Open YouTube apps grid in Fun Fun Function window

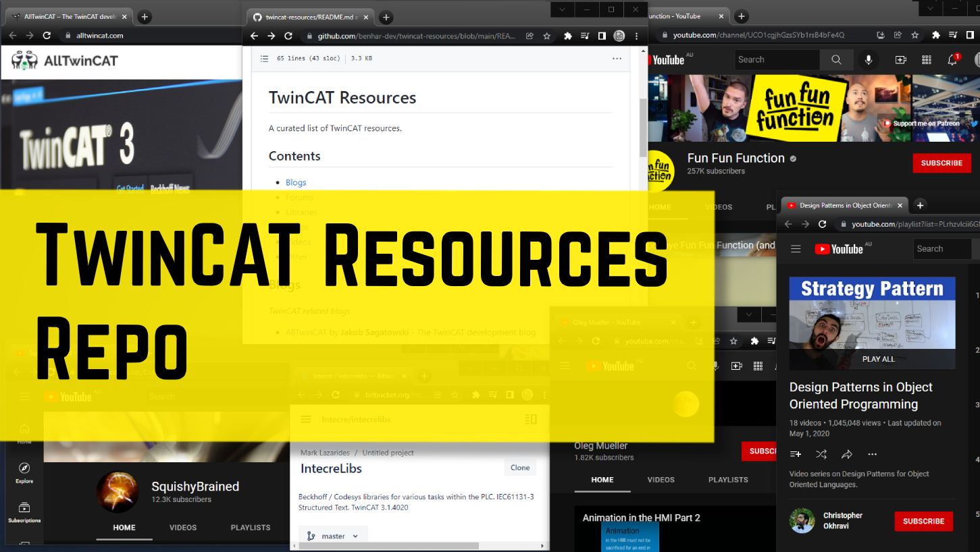pyautogui.click(x=927, y=59)
